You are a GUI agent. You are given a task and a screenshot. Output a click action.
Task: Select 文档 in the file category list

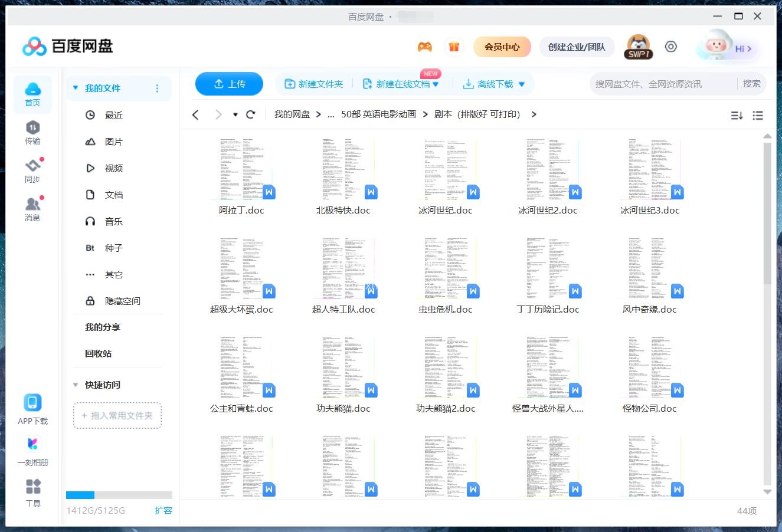[x=113, y=195]
